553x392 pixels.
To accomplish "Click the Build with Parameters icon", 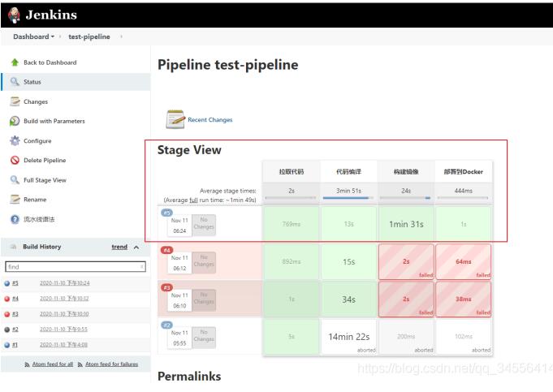I will [x=15, y=121].
